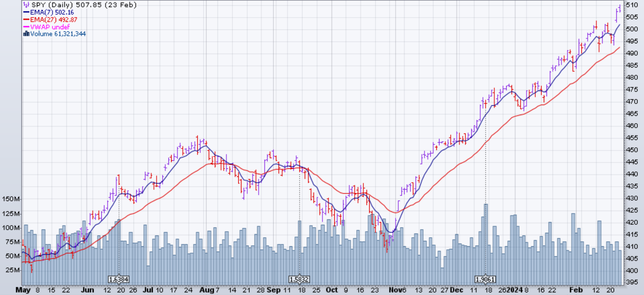Select the 1.9061 dividend marker
Viewport: 644px width, 295px height.
(485, 279)
